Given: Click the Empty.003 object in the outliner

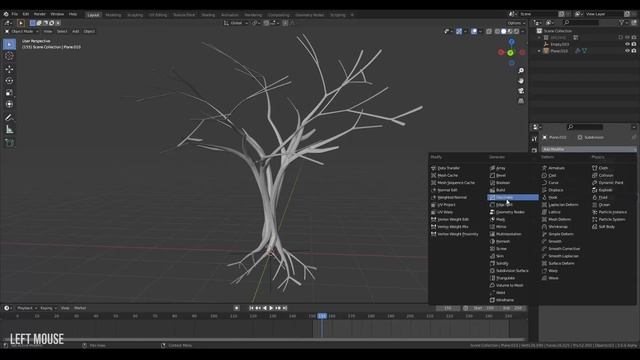Looking at the screenshot, I should pos(559,44).
